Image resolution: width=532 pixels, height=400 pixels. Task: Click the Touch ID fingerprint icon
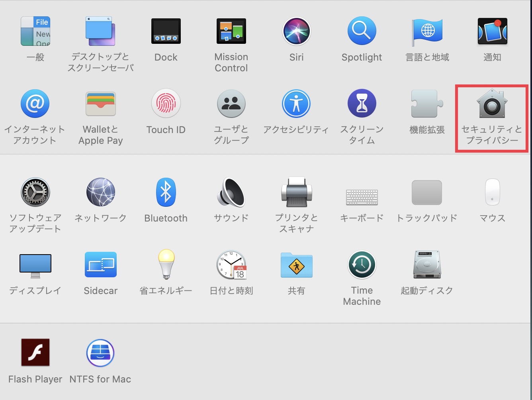pyautogui.click(x=166, y=104)
